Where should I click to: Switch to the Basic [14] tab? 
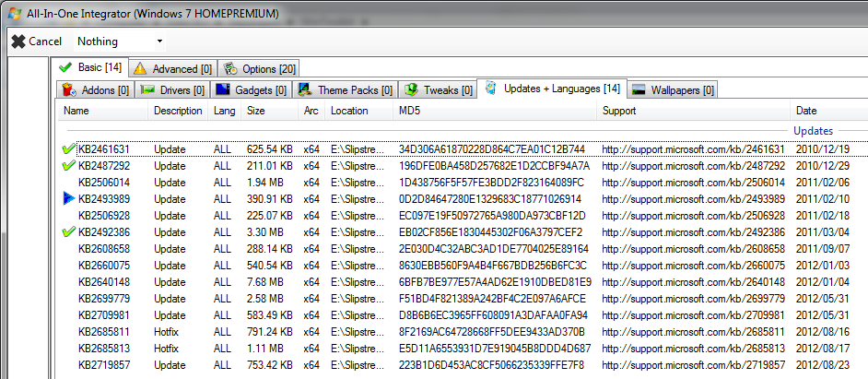click(91, 67)
